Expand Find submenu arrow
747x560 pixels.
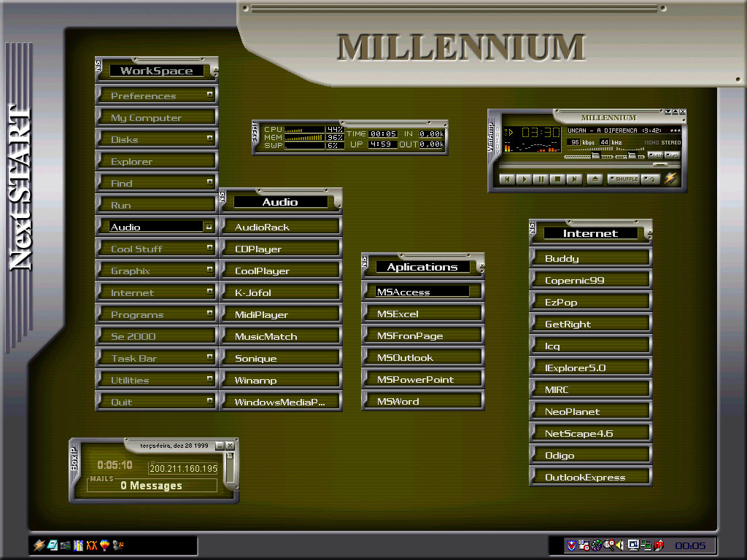[x=209, y=182]
